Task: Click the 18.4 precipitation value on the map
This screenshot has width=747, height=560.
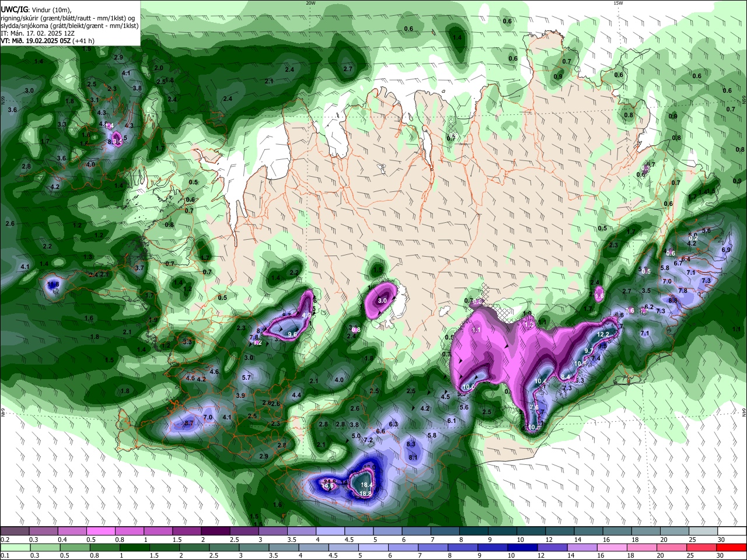Action: click(366, 485)
